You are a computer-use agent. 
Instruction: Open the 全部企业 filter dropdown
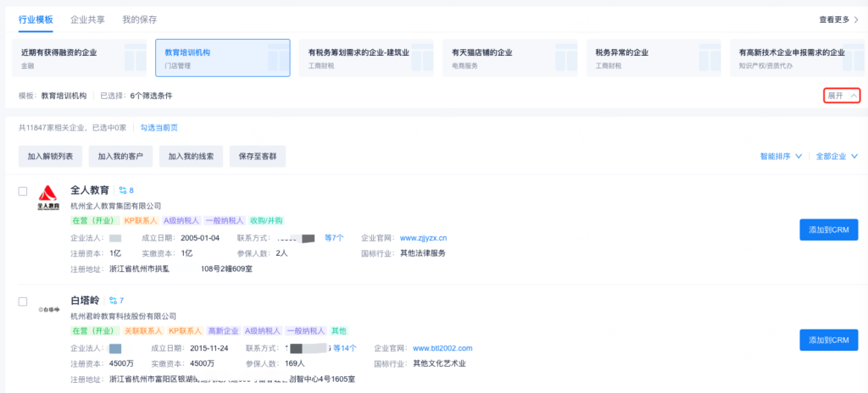click(x=837, y=157)
